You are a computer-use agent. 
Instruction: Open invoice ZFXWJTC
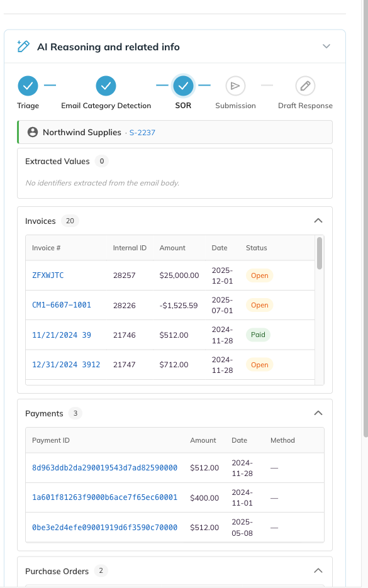(x=48, y=275)
